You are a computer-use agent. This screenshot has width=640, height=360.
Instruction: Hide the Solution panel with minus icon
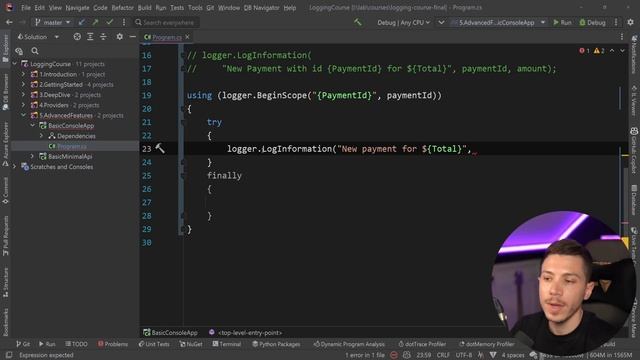coord(133,37)
